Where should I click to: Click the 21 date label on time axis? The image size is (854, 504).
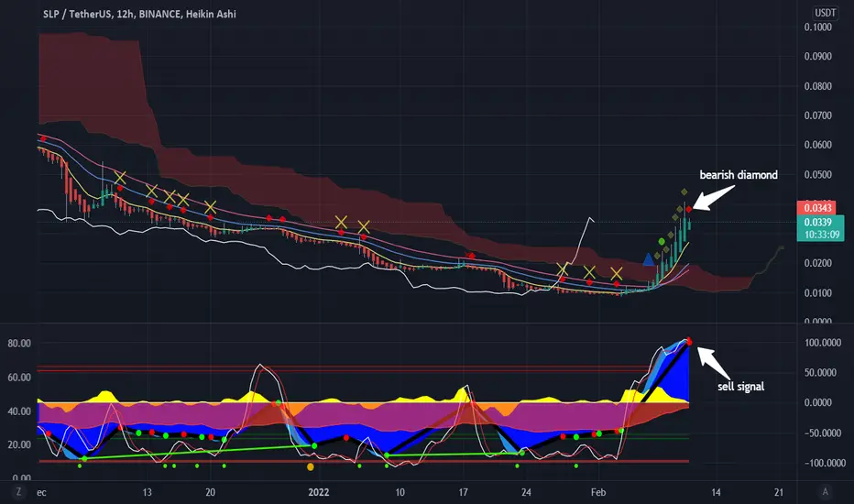(779, 493)
